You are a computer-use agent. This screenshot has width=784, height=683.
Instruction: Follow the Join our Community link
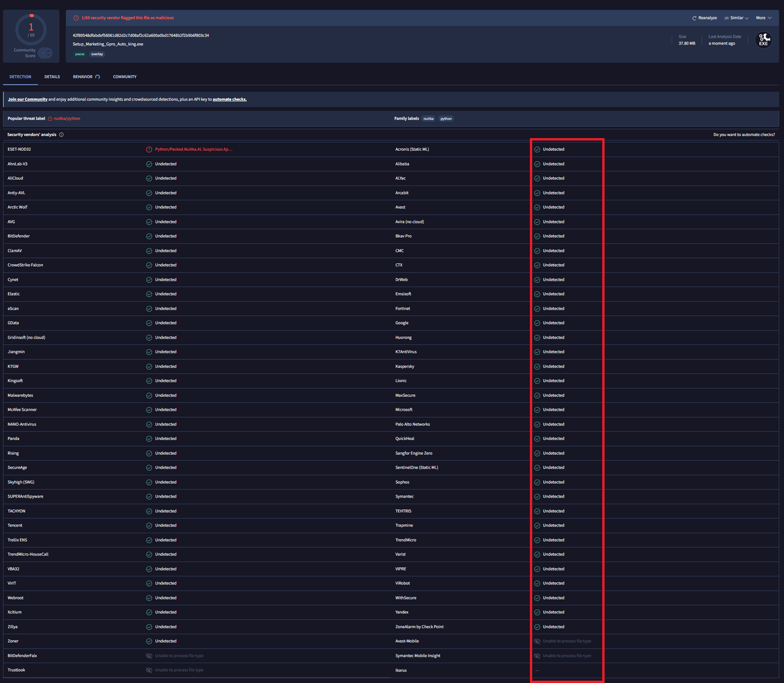28,100
